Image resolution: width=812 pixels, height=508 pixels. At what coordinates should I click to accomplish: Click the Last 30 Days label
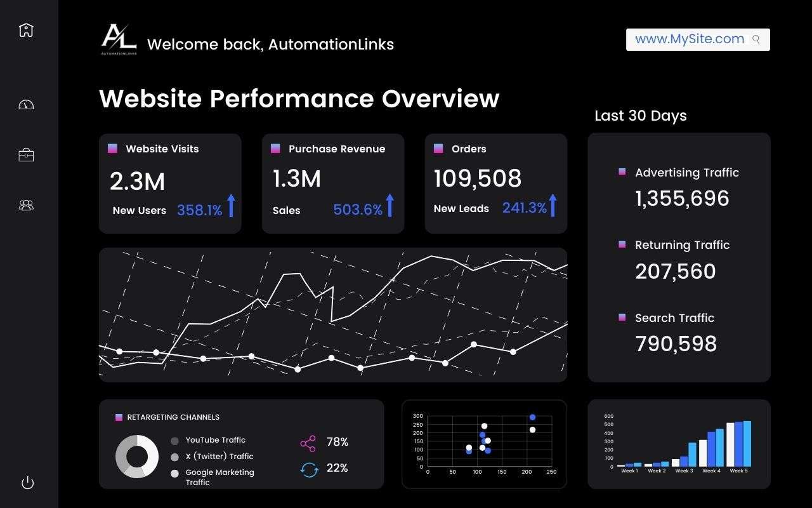[x=641, y=116]
